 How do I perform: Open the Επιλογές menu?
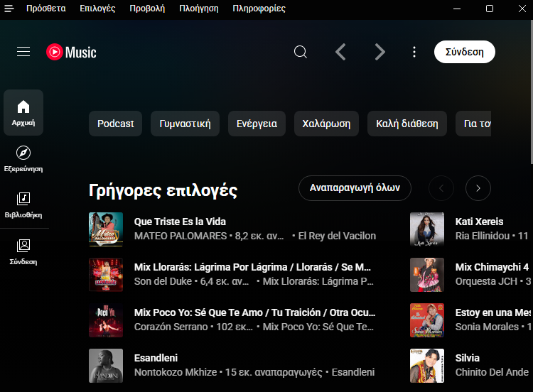97,9
